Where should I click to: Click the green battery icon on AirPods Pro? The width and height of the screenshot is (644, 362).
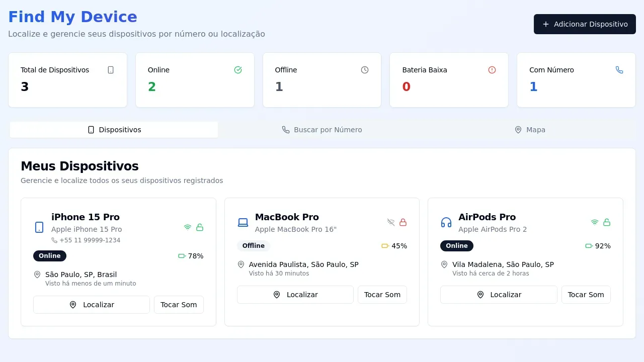pos(589,246)
